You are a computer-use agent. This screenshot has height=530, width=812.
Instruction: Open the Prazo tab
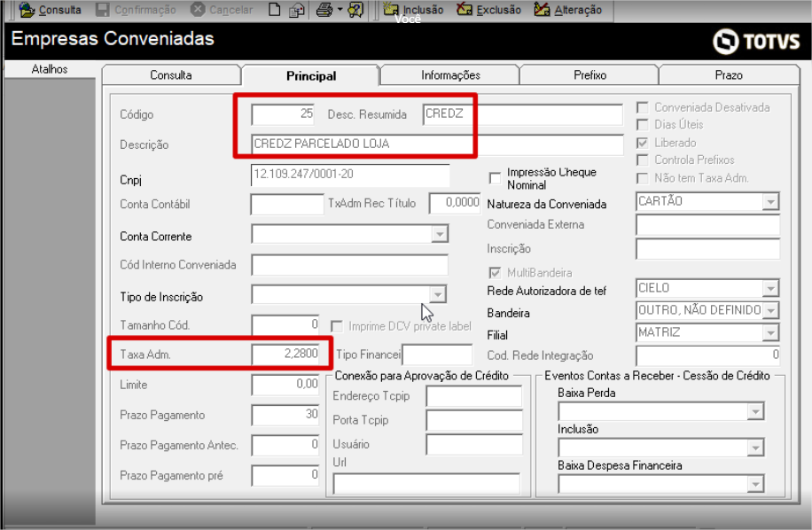coord(729,75)
